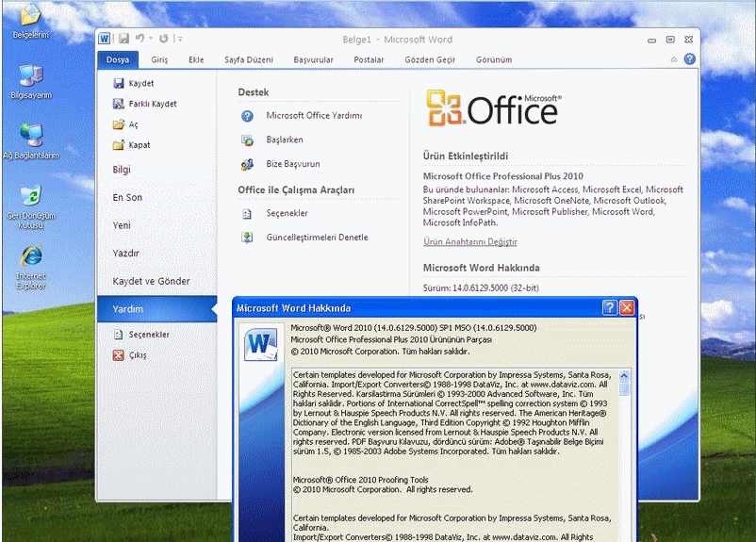Click the help button in About dialog title bar
The image size is (756, 542).
[610, 307]
